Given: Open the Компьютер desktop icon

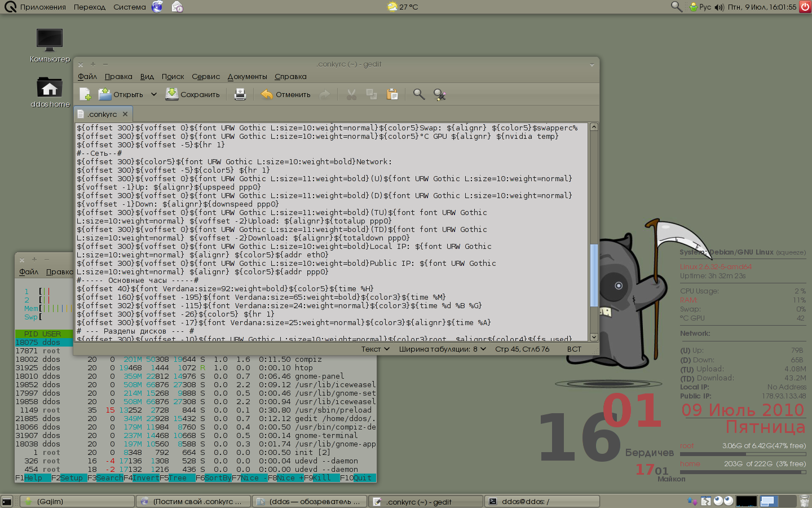Looking at the screenshot, I should 50,45.
